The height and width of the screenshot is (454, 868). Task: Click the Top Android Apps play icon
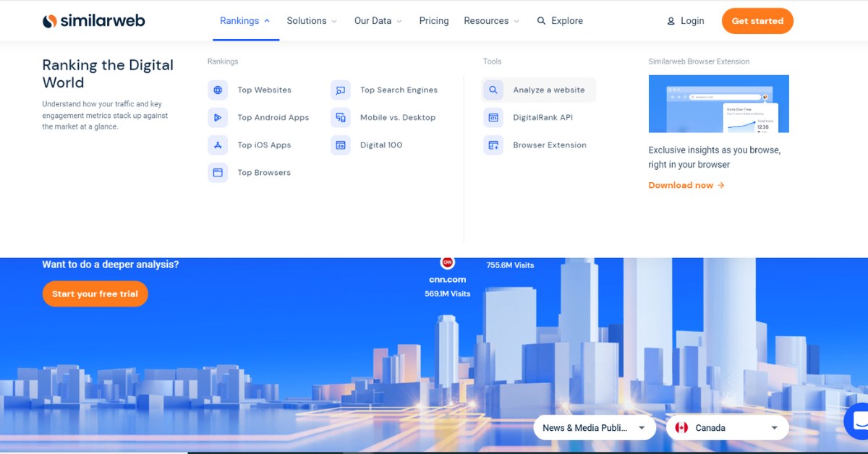pos(218,118)
